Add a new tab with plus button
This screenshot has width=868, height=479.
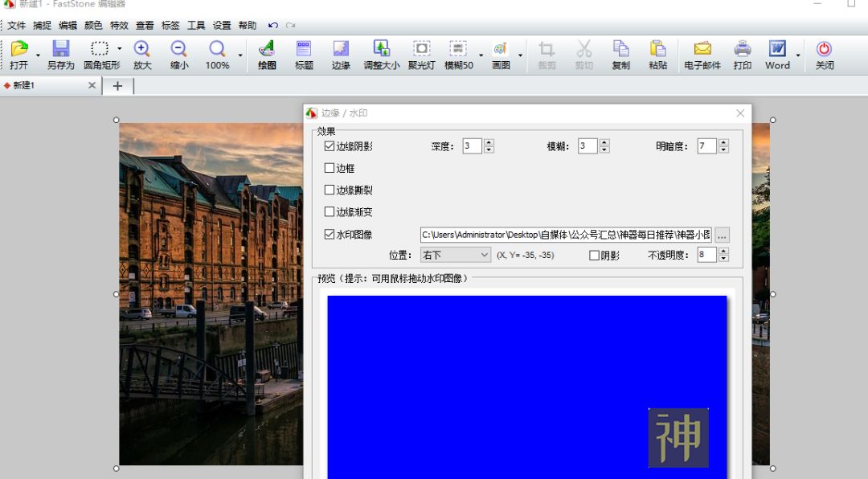point(117,86)
